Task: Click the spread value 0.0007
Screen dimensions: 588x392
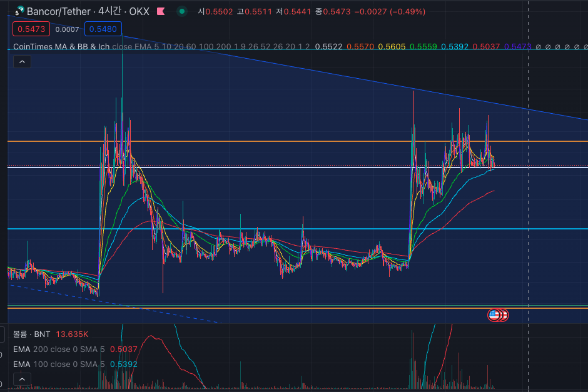Action: click(67, 29)
